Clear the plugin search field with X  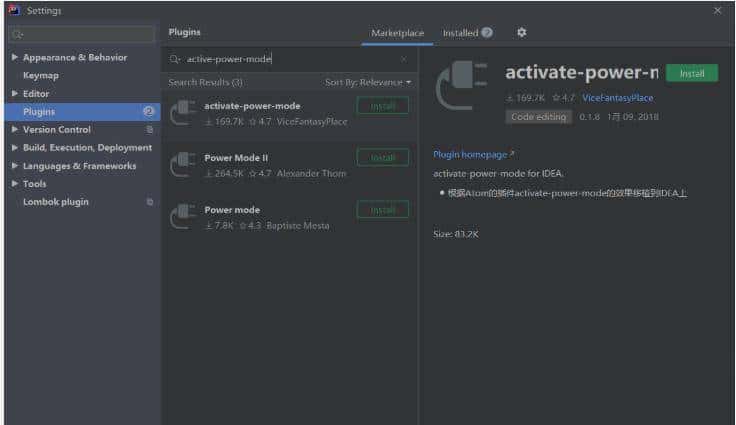[404, 59]
